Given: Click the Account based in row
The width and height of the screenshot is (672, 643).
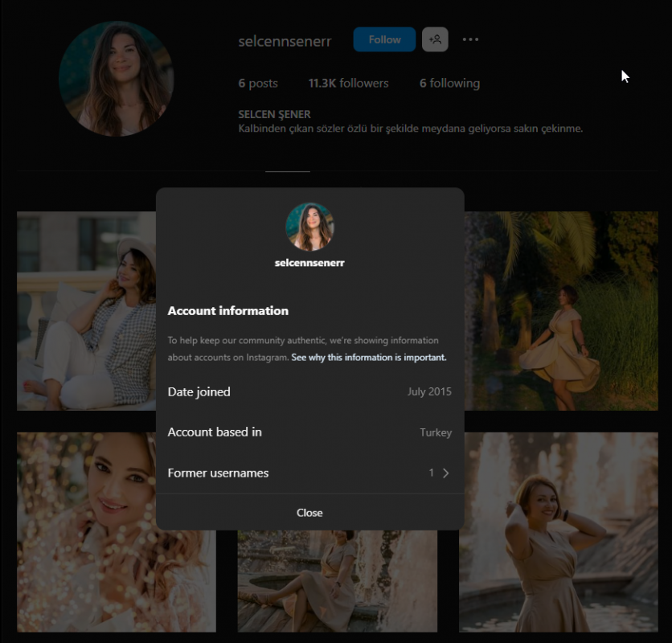Looking at the screenshot, I should tap(309, 432).
